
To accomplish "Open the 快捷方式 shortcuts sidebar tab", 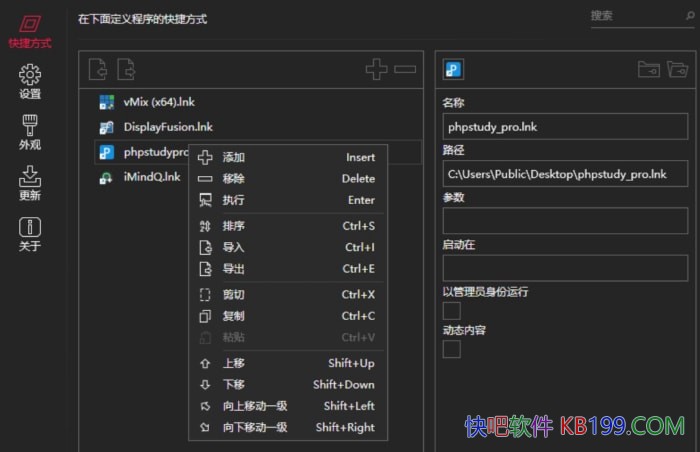I will pyautogui.click(x=30, y=30).
